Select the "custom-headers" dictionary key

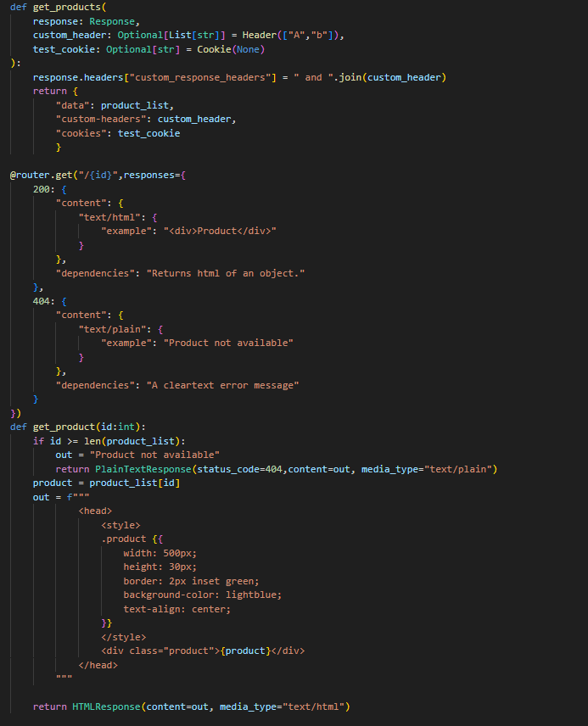pyautogui.click(x=101, y=119)
